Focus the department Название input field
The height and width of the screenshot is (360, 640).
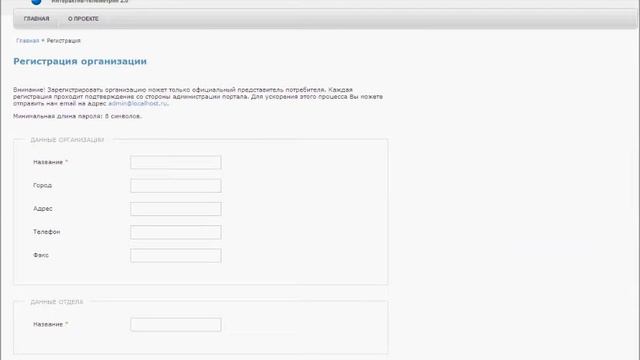pos(176,325)
